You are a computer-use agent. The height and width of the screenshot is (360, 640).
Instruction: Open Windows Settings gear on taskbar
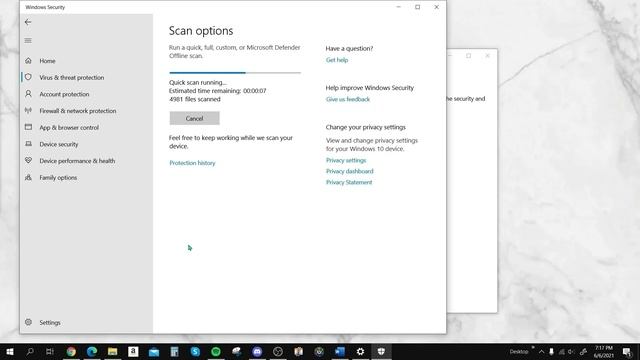(x=360, y=351)
